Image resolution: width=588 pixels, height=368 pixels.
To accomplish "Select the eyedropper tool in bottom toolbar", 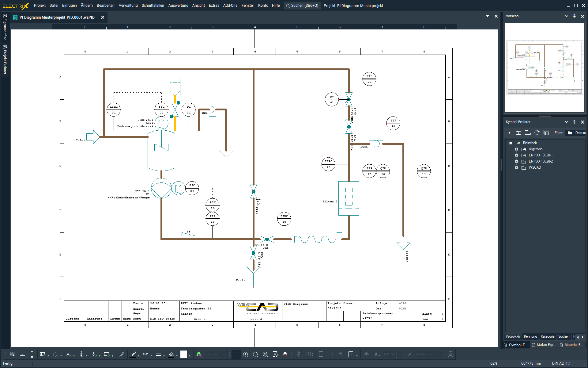I will 122,355.
